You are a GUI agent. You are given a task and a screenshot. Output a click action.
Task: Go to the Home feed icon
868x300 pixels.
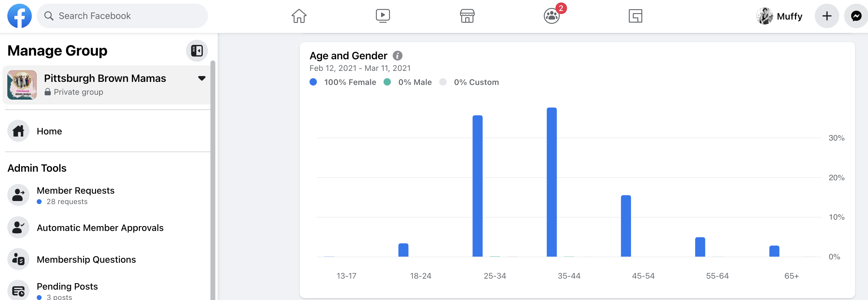pos(299,16)
